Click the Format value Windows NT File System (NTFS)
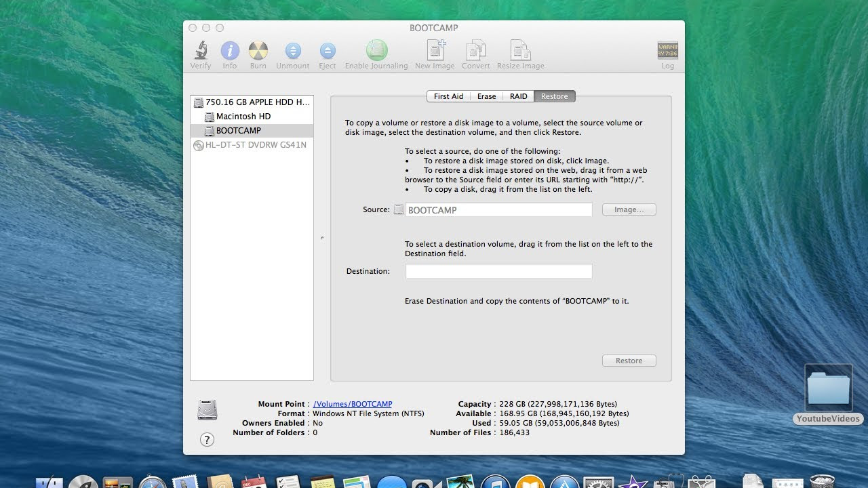The height and width of the screenshot is (488, 868). 369,413
